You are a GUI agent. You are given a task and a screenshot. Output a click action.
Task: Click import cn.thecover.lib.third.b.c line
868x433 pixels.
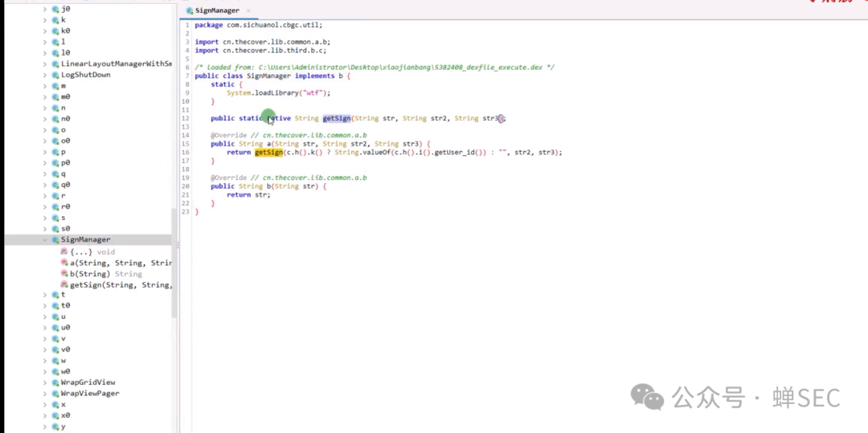[x=260, y=51]
